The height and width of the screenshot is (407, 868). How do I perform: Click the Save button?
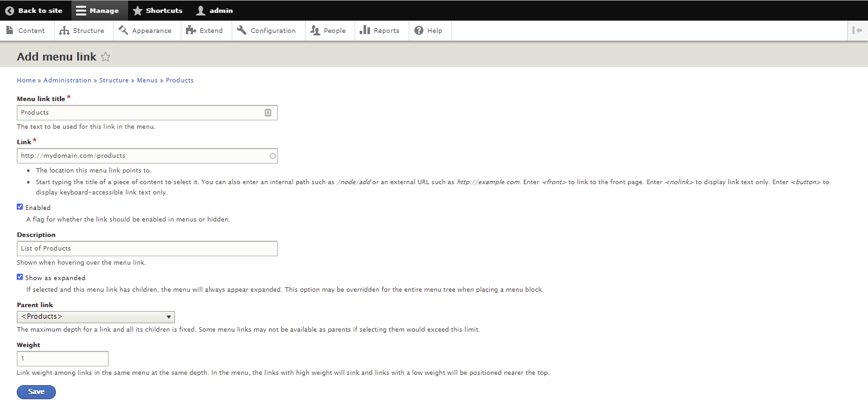click(36, 392)
